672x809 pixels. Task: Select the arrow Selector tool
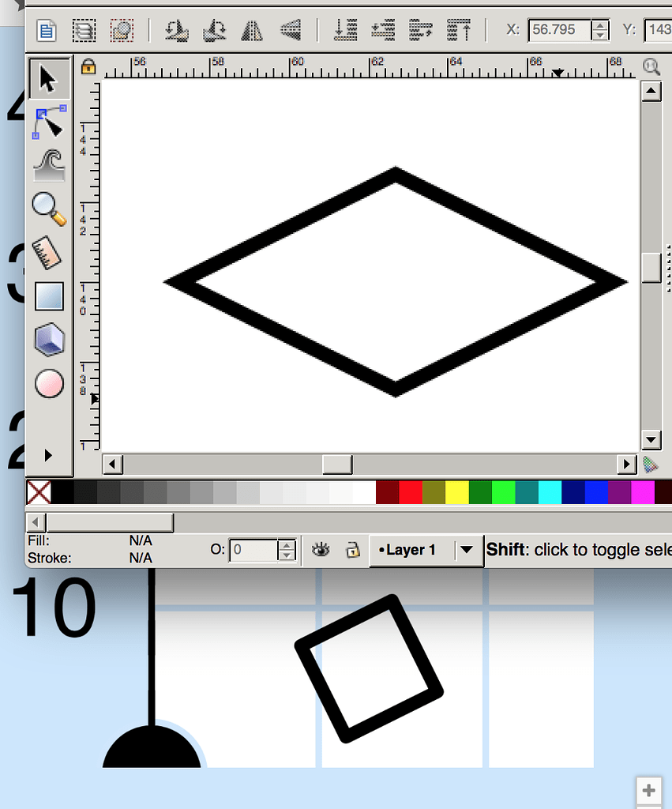(x=48, y=79)
